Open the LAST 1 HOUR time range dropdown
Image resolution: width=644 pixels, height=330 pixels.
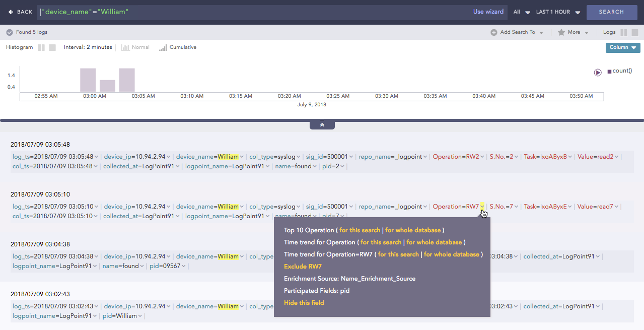point(556,12)
